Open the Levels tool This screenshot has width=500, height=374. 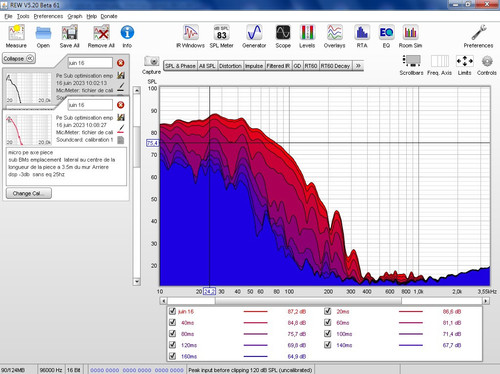307,36
